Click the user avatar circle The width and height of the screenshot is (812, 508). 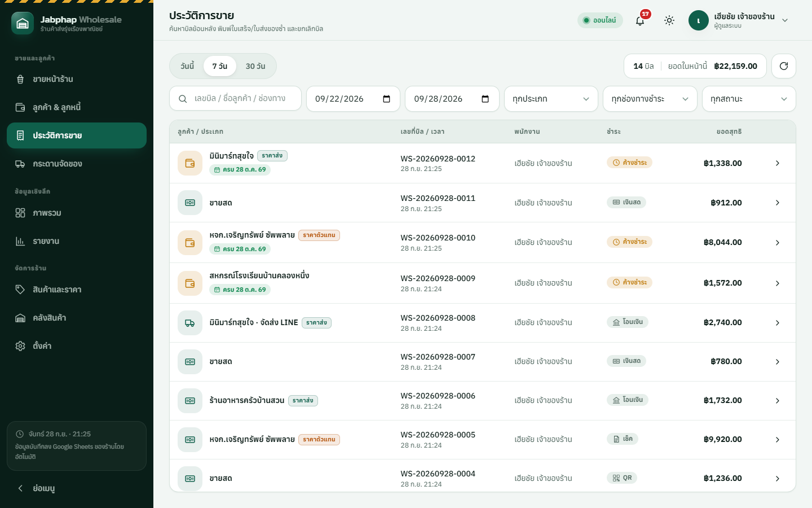pos(699,20)
